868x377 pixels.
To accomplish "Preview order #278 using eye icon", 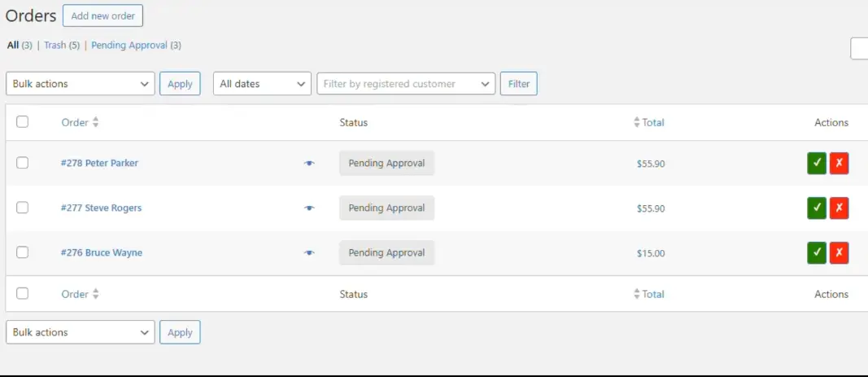I will tap(309, 164).
